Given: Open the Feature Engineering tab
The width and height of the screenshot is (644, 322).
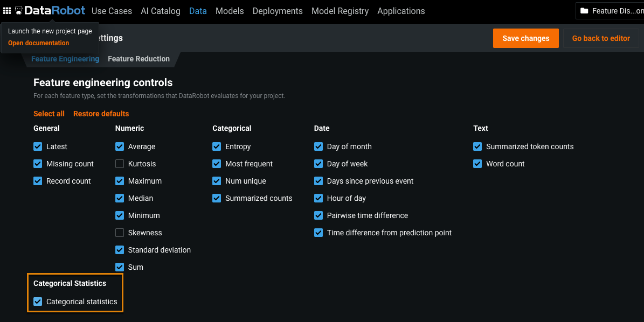Looking at the screenshot, I should (65, 59).
